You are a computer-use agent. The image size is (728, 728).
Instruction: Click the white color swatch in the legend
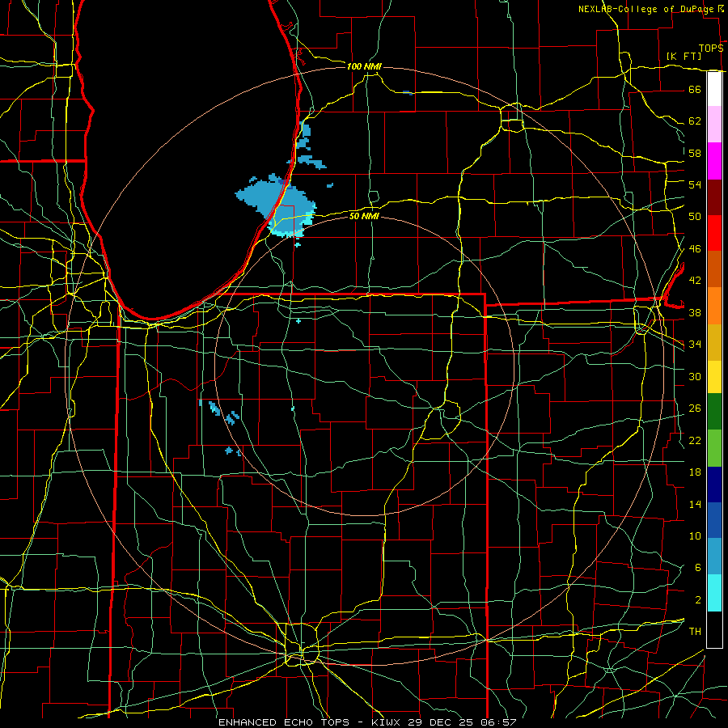pos(714,89)
